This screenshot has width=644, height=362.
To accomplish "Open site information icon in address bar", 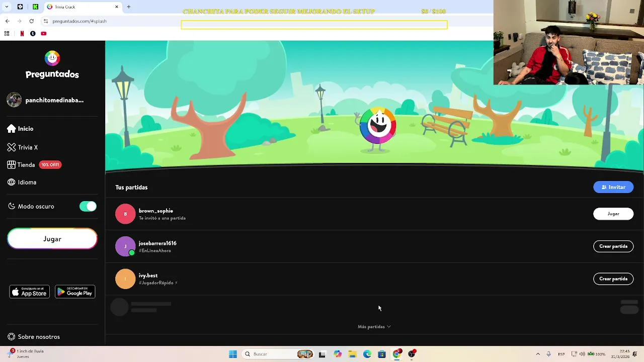I will click(x=46, y=21).
